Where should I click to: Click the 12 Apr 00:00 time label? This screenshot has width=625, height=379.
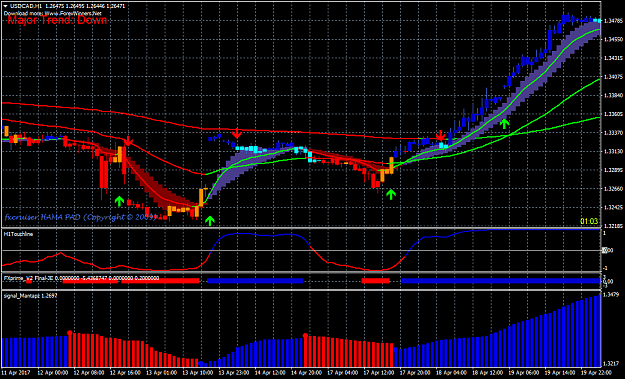tap(52, 373)
